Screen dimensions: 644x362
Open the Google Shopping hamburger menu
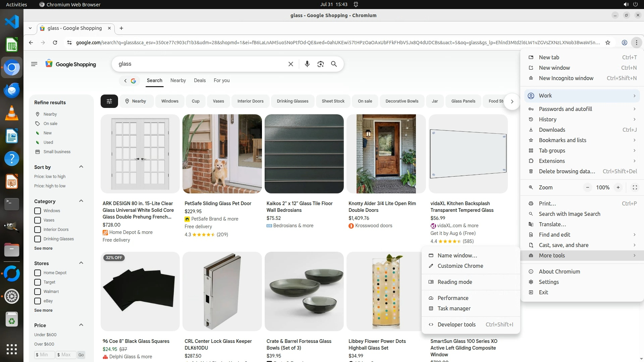click(34, 64)
